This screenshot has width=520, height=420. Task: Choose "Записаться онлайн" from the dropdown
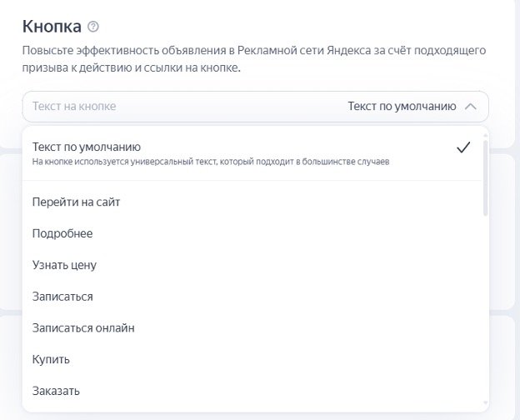(83, 328)
